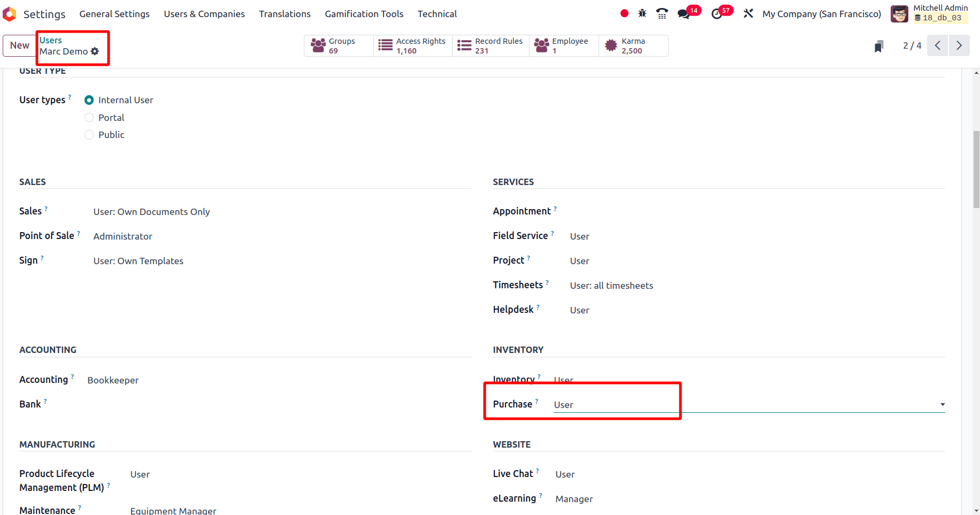Image resolution: width=980 pixels, height=515 pixels.
Task: Open the Odoo apps home logo
Action: point(9,14)
